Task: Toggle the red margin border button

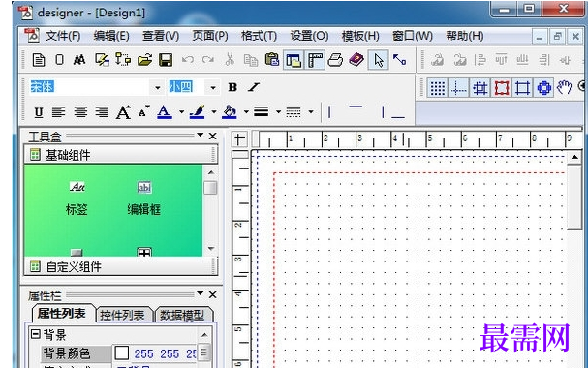Action: coord(502,88)
